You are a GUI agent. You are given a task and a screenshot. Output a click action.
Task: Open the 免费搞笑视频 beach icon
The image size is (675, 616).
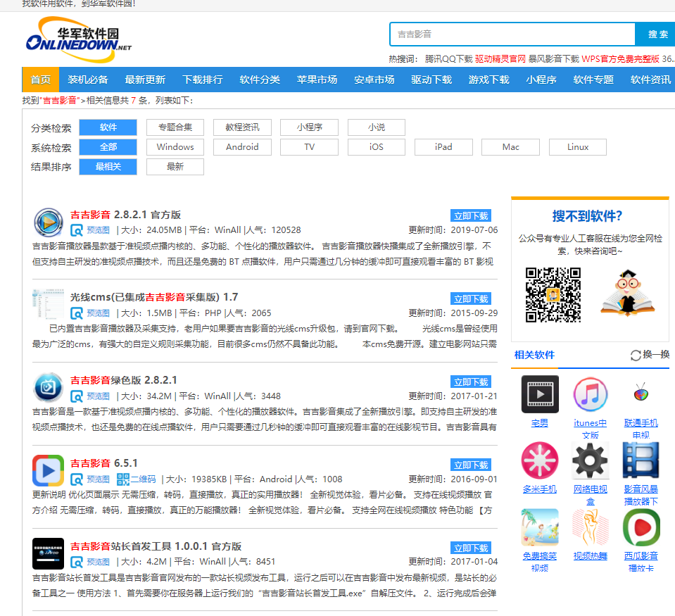[x=540, y=527]
